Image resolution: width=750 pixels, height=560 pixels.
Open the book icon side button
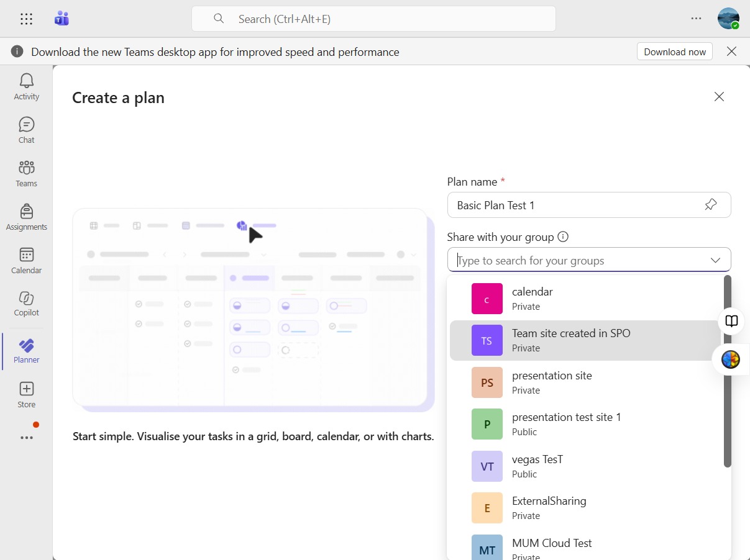(732, 321)
